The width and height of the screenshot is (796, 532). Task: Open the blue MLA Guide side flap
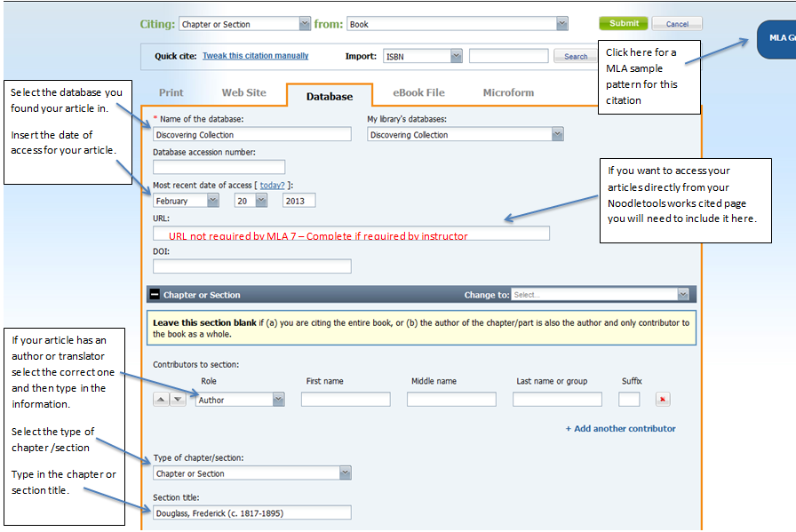click(776, 38)
